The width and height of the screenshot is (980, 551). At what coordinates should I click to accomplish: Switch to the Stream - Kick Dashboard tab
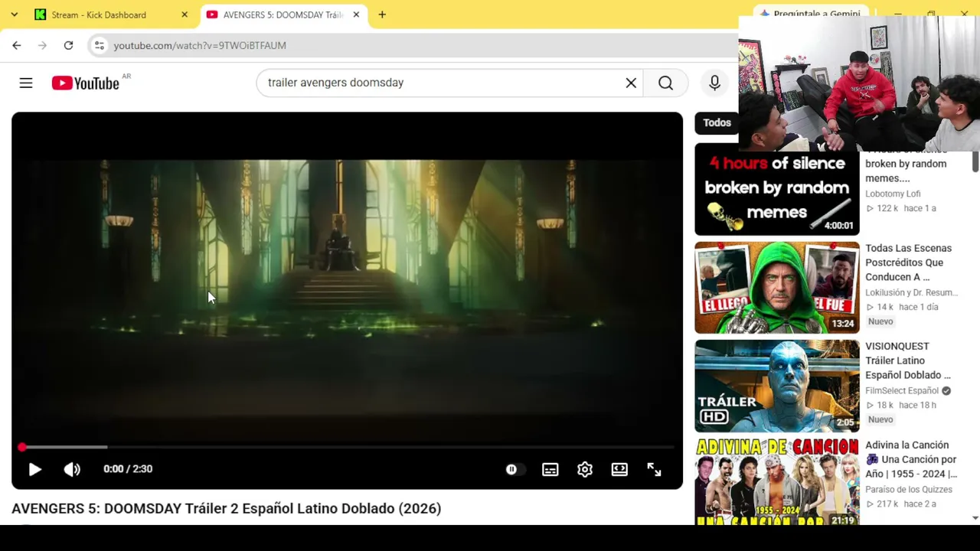112,15
